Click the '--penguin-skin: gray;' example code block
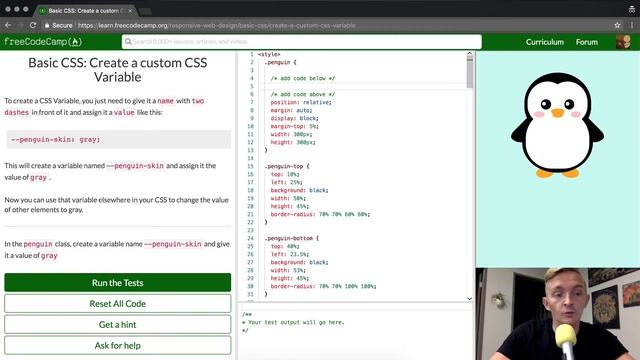Viewport: 640px width, 360px height. click(118, 140)
